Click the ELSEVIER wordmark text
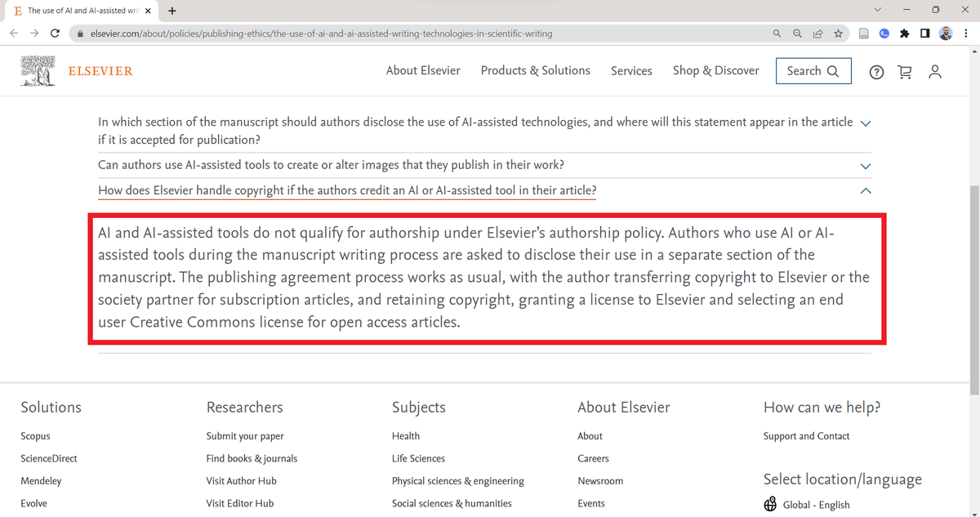This screenshot has height=517, width=980. coord(100,71)
